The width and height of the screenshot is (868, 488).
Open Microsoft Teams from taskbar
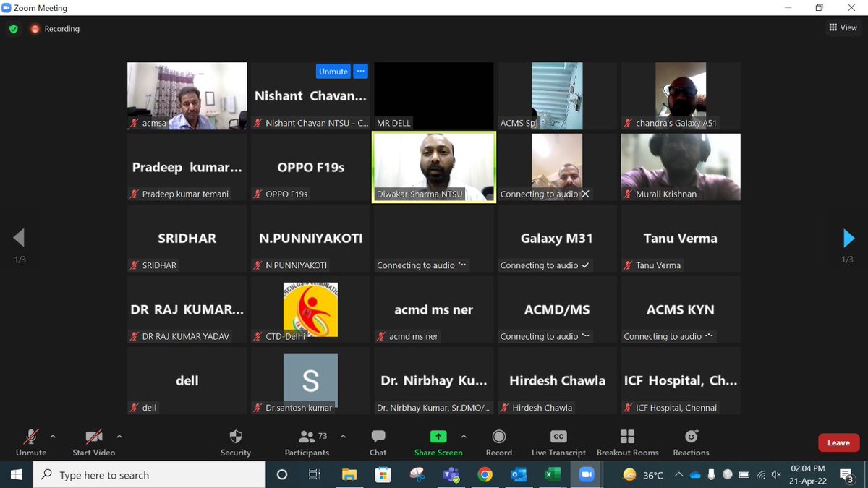451,475
